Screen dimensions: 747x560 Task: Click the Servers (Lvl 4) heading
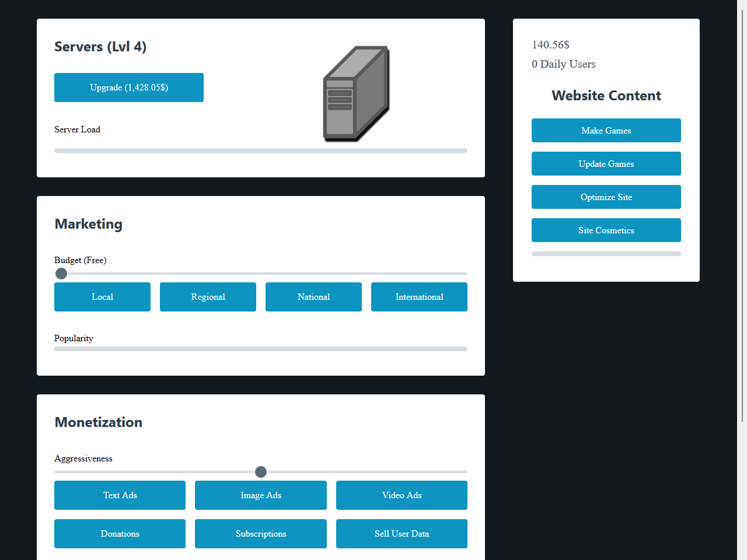(x=100, y=47)
